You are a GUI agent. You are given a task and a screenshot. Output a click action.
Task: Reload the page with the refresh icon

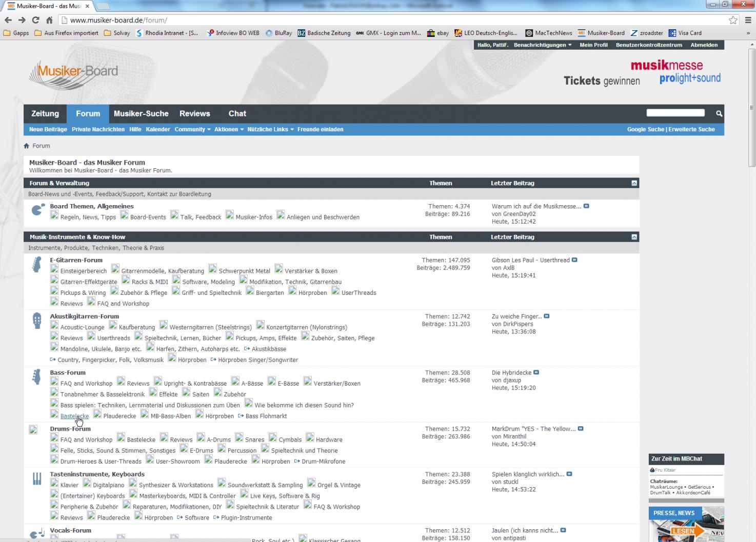point(35,20)
